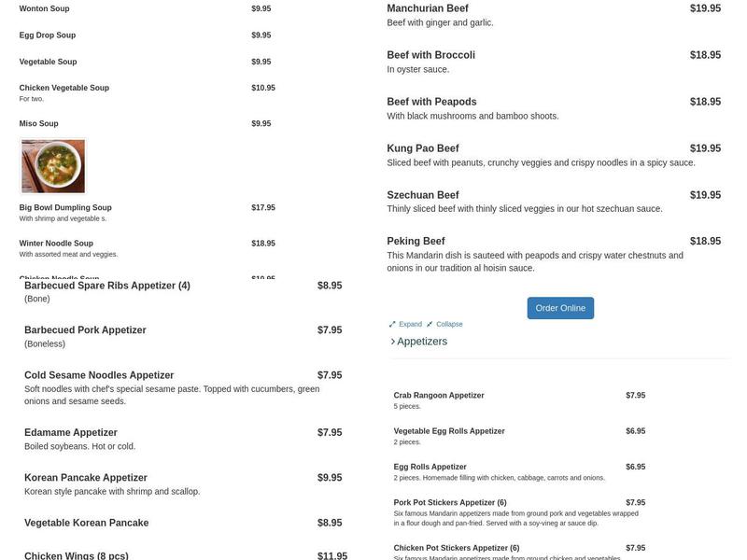Click the Pork Pot Stickers Appetizer item
The height and width of the screenshot is (560, 747).
point(448,501)
